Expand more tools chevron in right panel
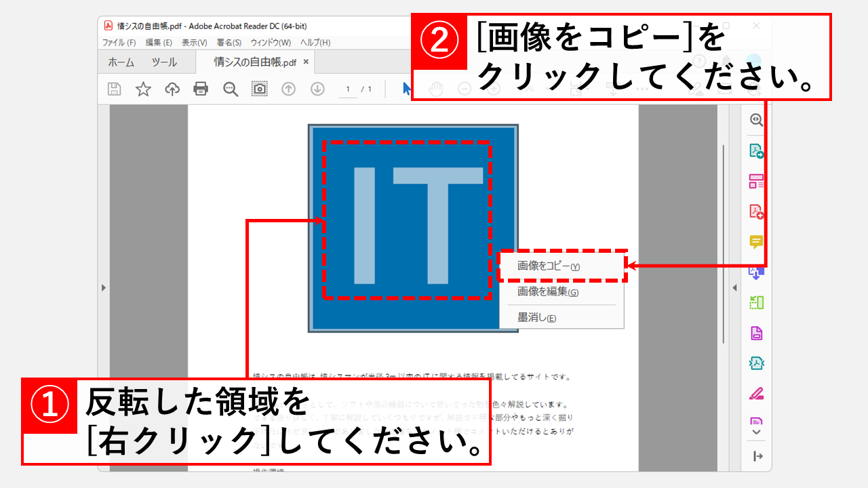The height and width of the screenshot is (488, 868). [757, 432]
